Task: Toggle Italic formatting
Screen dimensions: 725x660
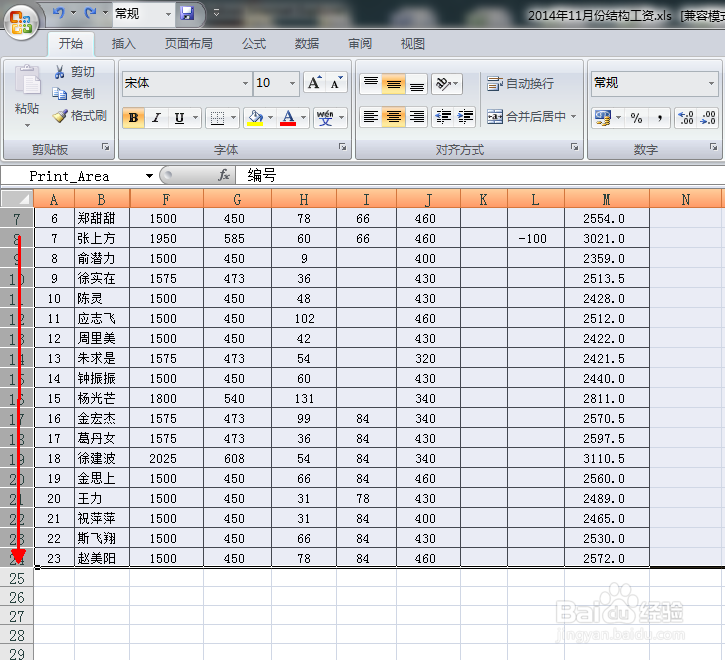Action: coord(157,118)
